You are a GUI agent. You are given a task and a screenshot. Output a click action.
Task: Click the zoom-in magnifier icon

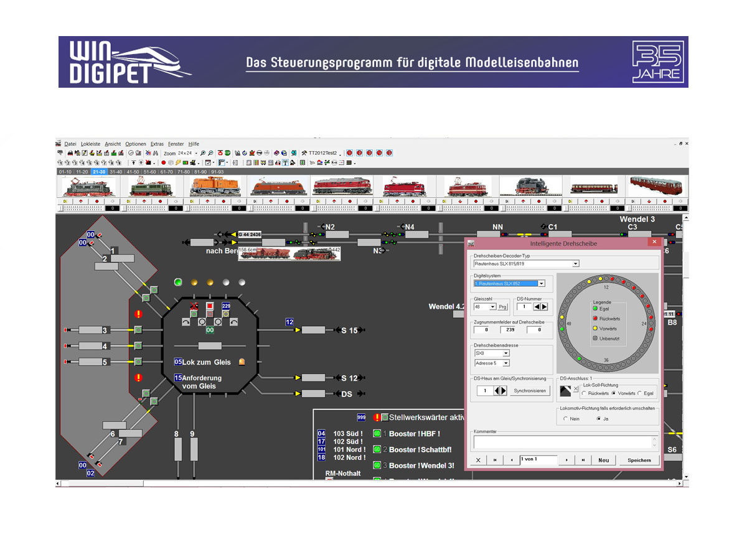203,153
